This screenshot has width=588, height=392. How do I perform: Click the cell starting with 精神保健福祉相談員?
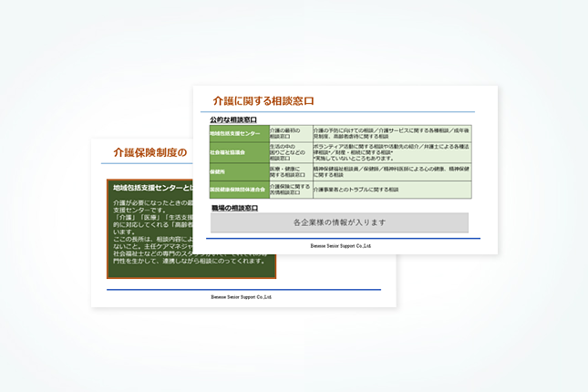(x=392, y=171)
